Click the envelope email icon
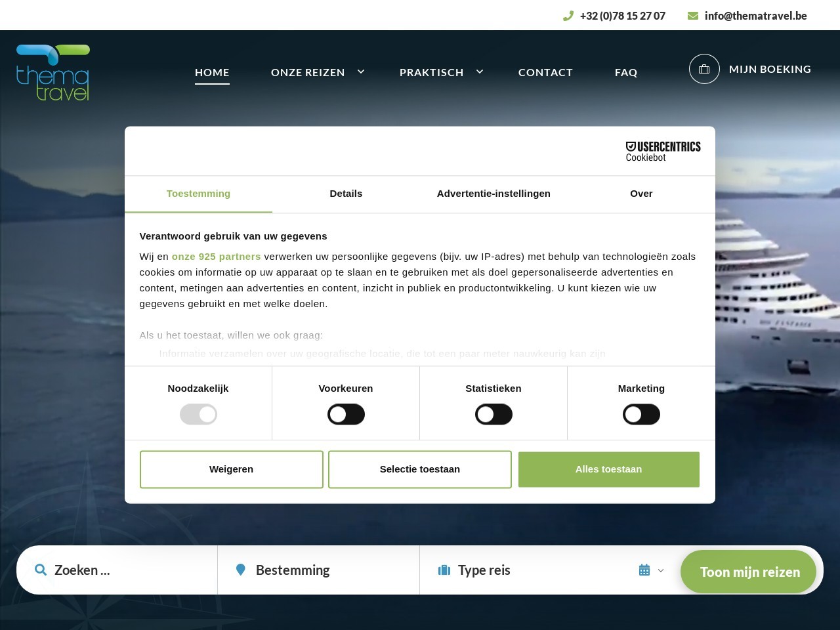Image resolution: width=840 pixels, height=630 pixels. [693, 16]
